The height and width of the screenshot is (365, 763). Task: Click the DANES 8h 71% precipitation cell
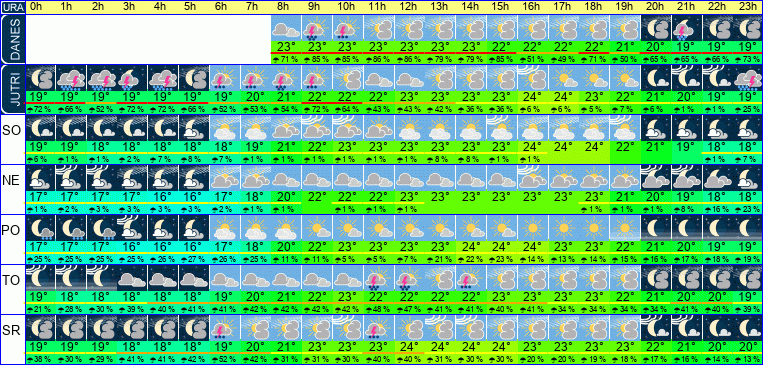click(286, 59)
